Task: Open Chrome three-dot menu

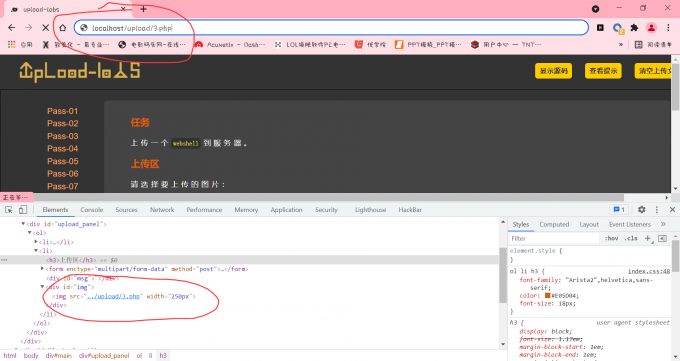Action: [x=668, y=28]
